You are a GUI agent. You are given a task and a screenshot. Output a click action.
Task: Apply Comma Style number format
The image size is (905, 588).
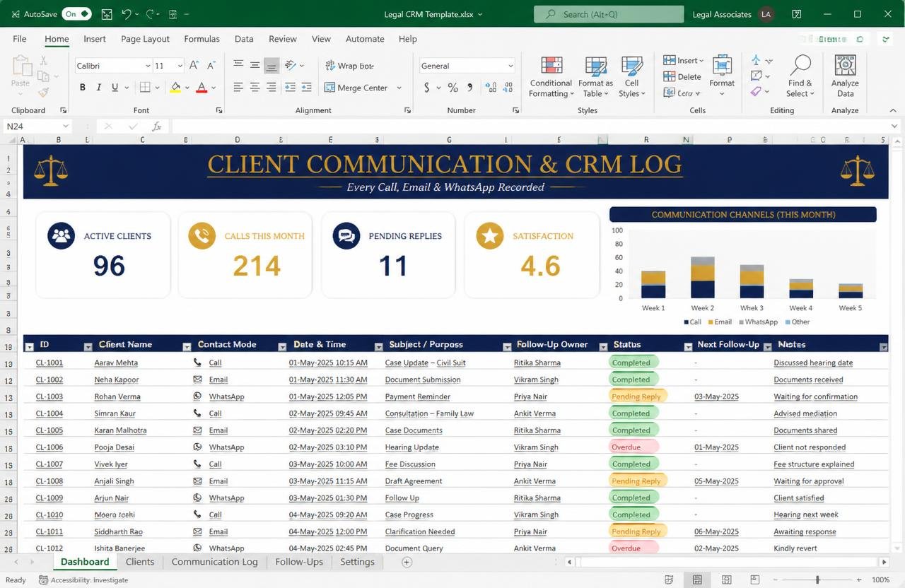[469, 88]
